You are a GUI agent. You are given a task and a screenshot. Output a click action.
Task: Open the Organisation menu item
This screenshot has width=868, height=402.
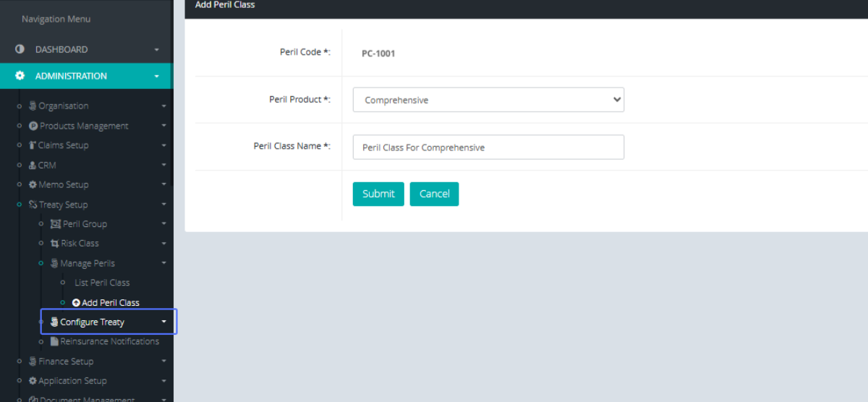pos(63,106)
